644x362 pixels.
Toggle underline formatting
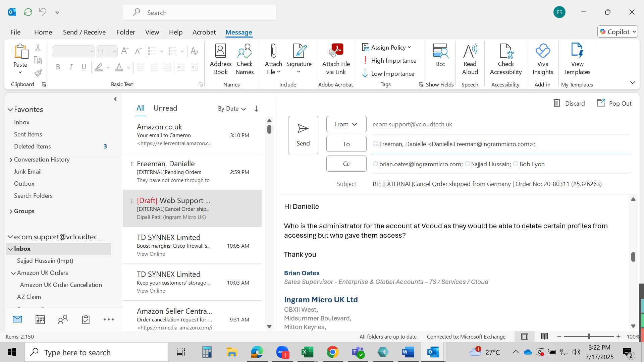click(84, 67)
